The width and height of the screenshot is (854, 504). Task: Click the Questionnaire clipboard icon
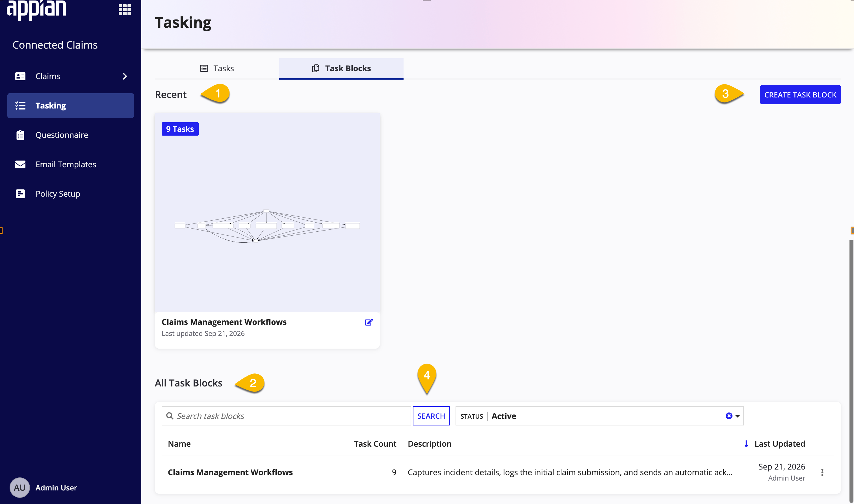tap(20, 135)
